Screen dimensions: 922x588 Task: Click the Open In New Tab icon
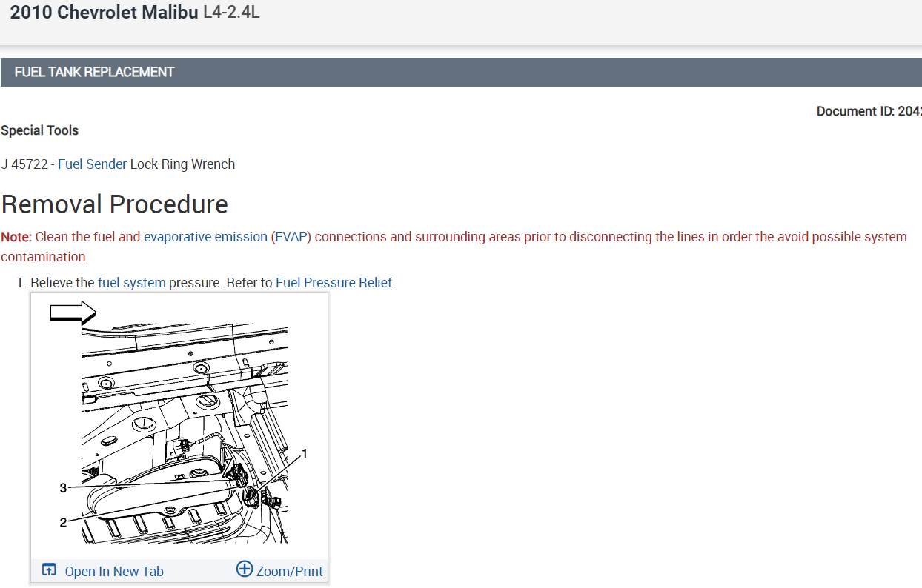[x=49, y=570]
